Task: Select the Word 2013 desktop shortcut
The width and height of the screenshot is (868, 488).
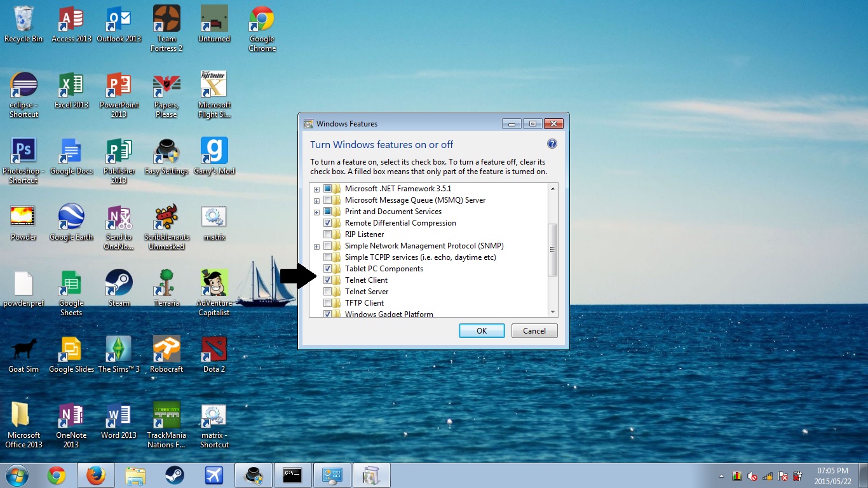Action: (119, 421)
